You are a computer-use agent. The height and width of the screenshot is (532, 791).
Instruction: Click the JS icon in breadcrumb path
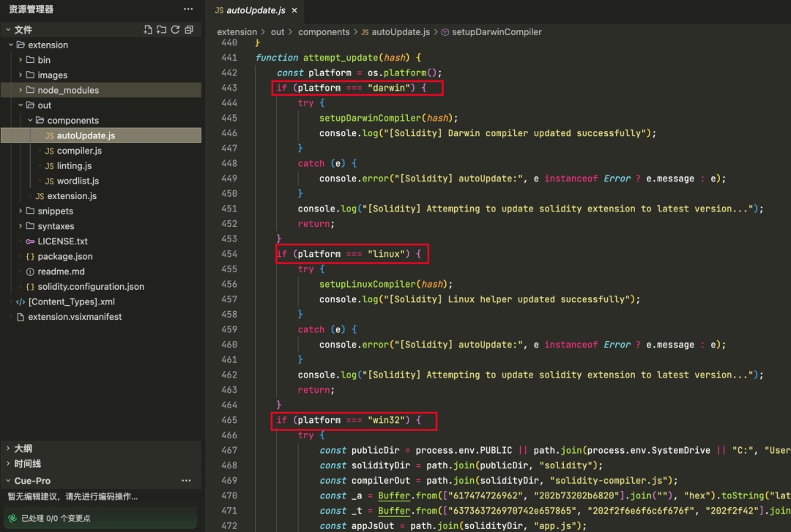point(365,32)
